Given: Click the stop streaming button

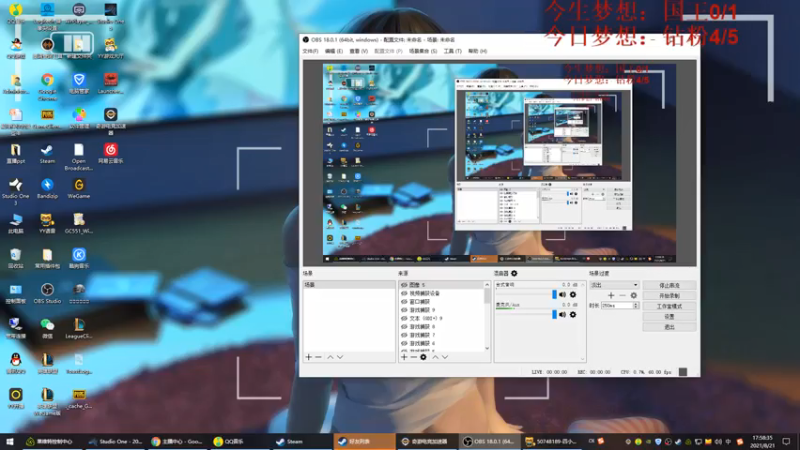Looking at the screenshot, I should click(x=669, y=285).
